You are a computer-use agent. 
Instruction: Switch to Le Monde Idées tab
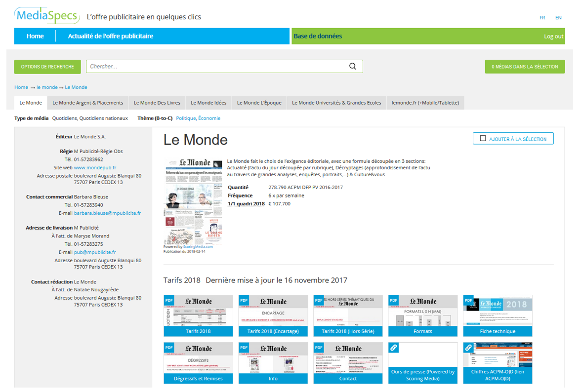pos(208,103)
